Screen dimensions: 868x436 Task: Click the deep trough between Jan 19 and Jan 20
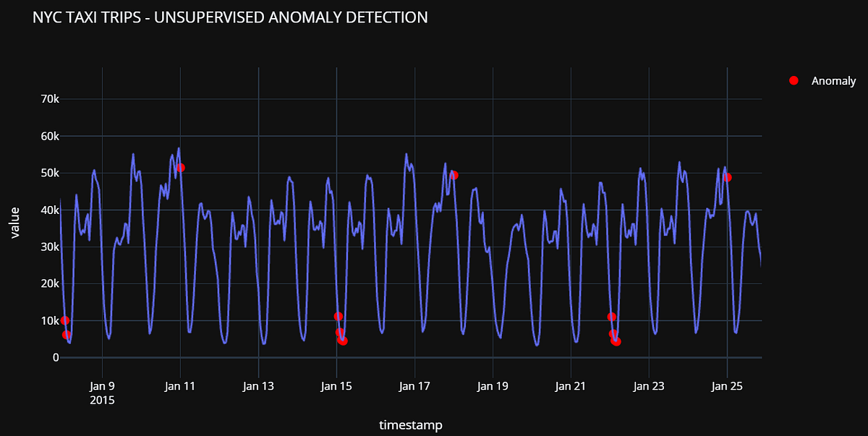tap(501, 340)
